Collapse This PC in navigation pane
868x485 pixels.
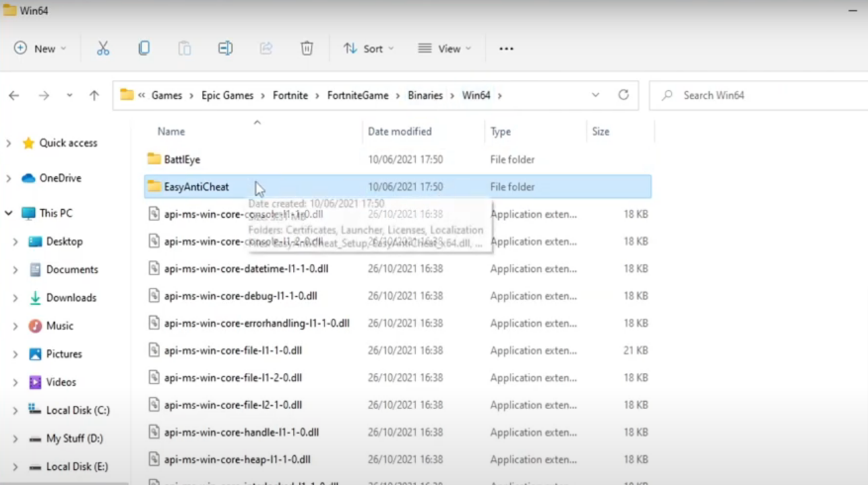point(9,213)
